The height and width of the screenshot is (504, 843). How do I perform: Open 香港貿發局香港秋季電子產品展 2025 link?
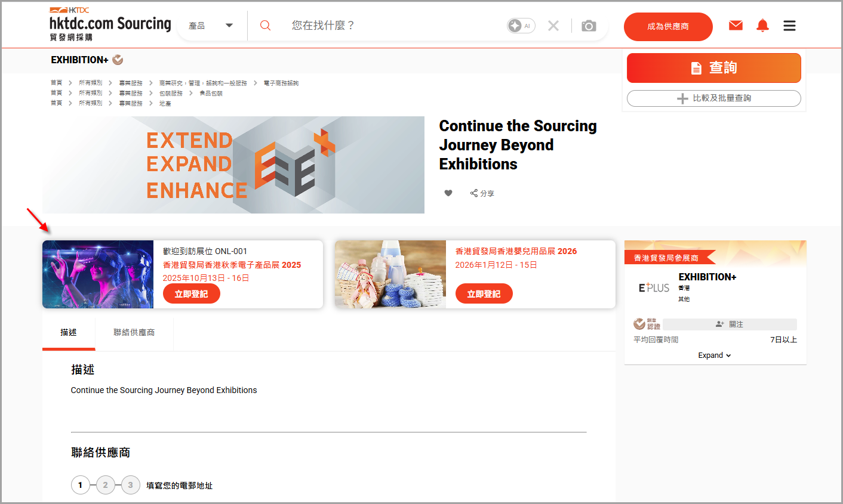(x=232, y=265)
